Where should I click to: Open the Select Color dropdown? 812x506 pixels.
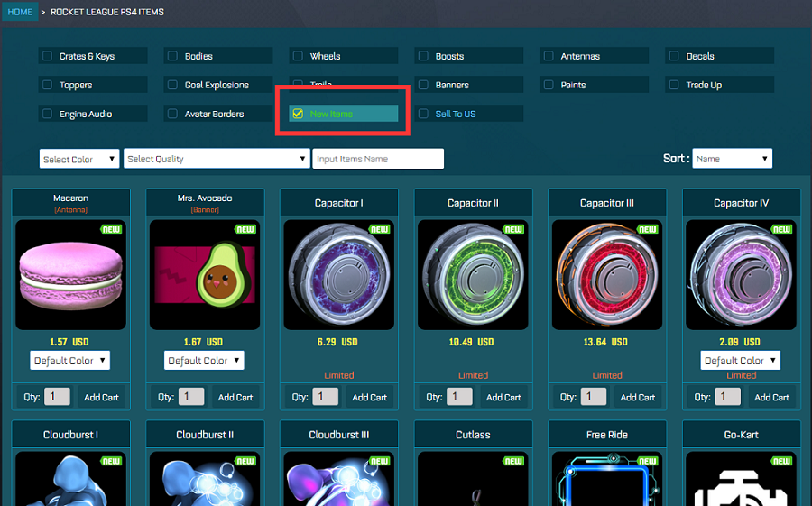pos(79,159)
